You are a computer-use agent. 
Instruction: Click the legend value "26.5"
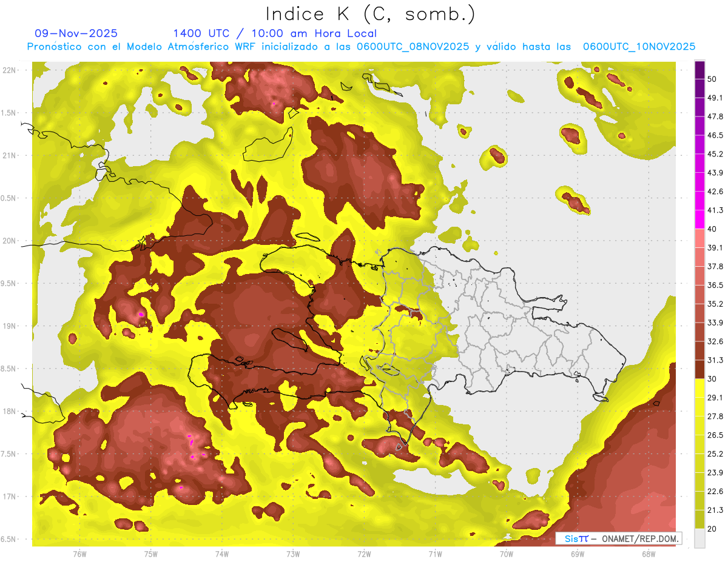pyautogui.click(x=715, y=435)
